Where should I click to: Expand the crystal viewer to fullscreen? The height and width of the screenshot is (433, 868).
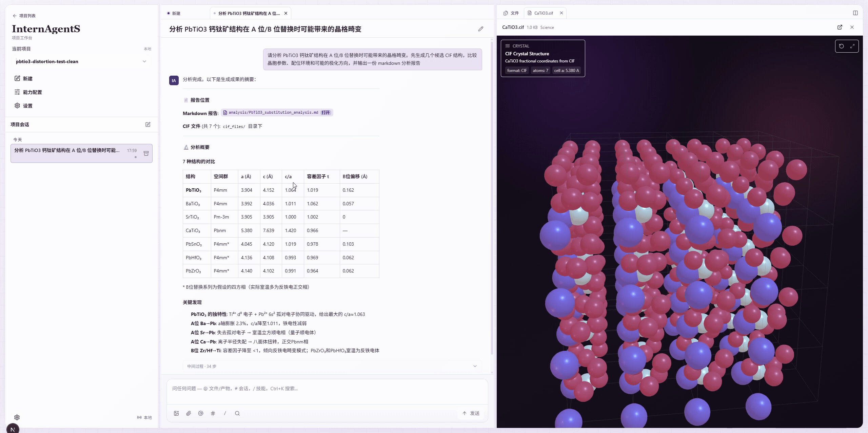852,46
